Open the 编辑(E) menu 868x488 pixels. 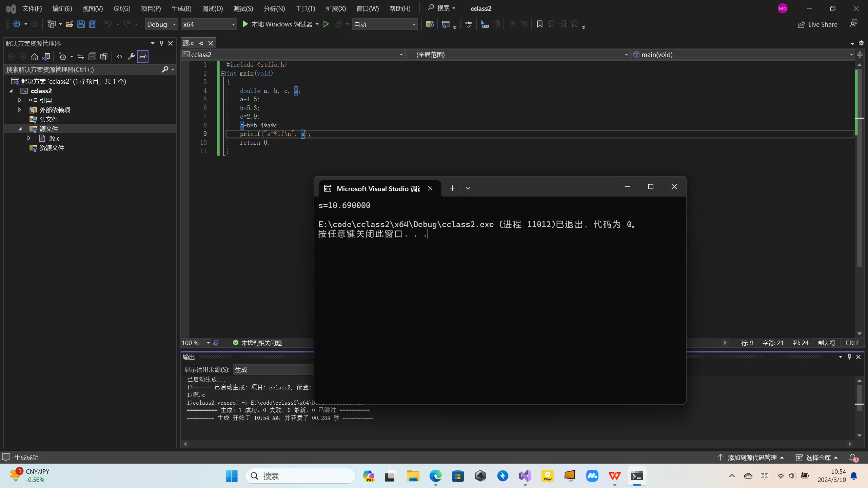tap(62, 8)
